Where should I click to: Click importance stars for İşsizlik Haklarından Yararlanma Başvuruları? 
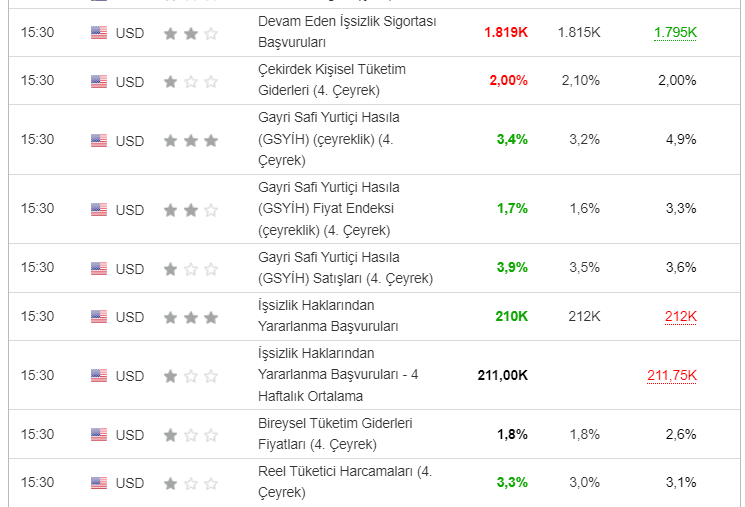[x=190, y=317]
